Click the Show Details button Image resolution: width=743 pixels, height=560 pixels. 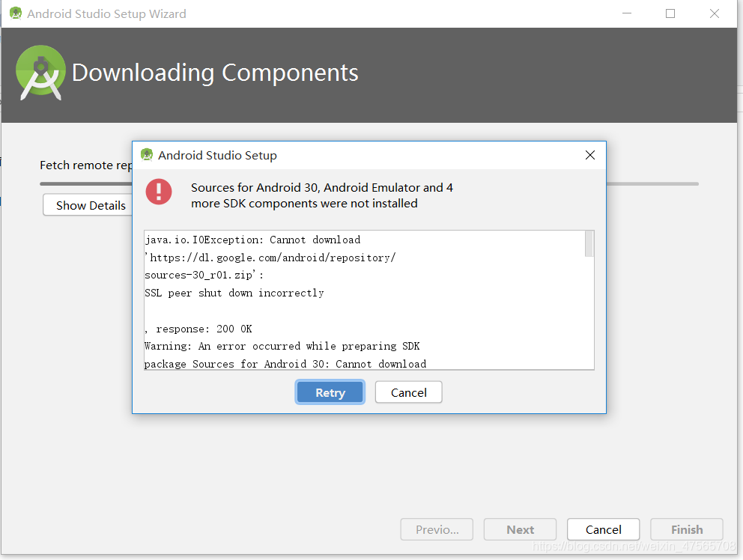coord(88,205)
